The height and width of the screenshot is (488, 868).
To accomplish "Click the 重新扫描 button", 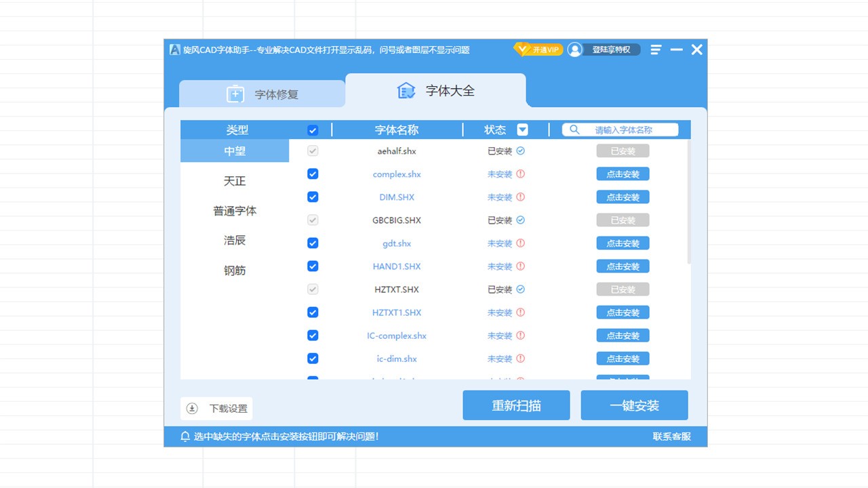I will pos(516,405).
